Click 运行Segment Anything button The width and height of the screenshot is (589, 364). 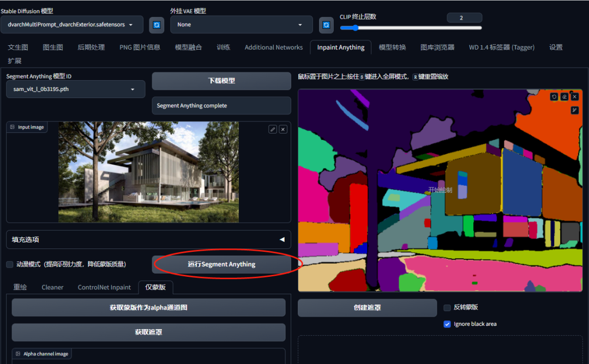pyautogui.click(x=221, y=265)
